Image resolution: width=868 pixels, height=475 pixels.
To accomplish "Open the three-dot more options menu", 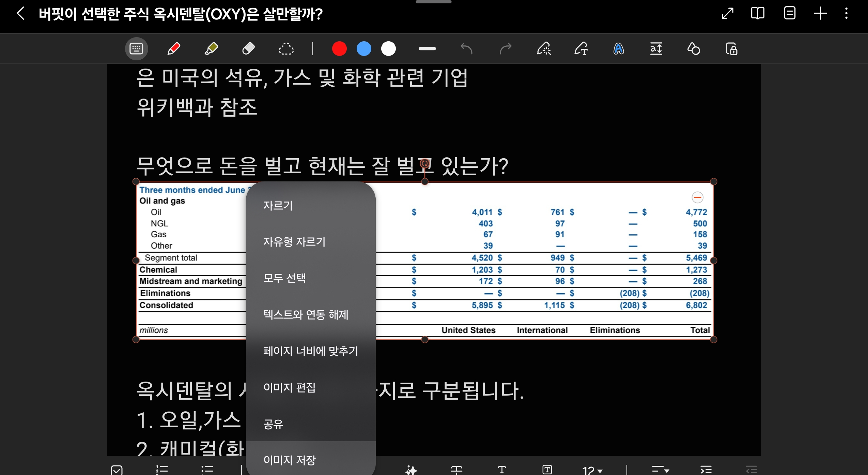I will [846, 14].
